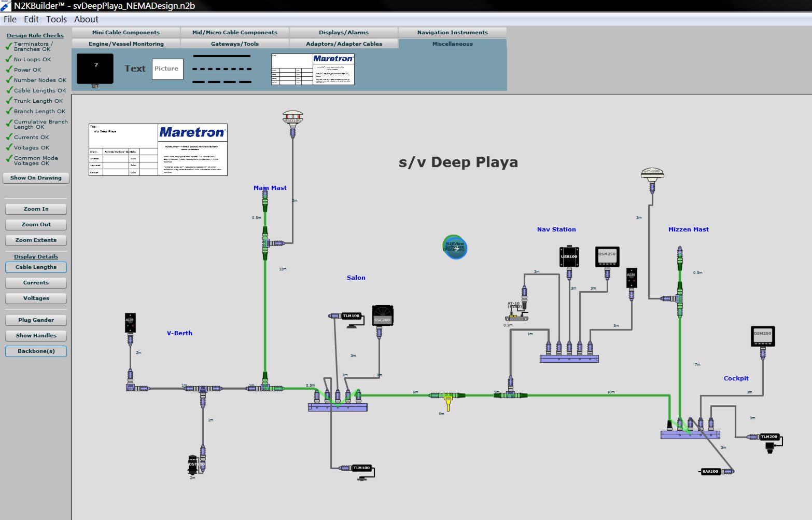Toggle Voltages display
Image resolution: width=812 pixels, height=520 pixels.
pos(36,298)
